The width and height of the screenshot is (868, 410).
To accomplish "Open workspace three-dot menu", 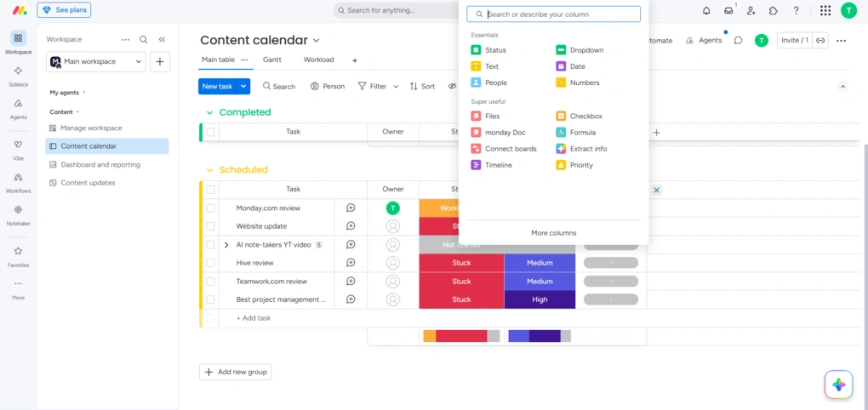I will 126,39.
